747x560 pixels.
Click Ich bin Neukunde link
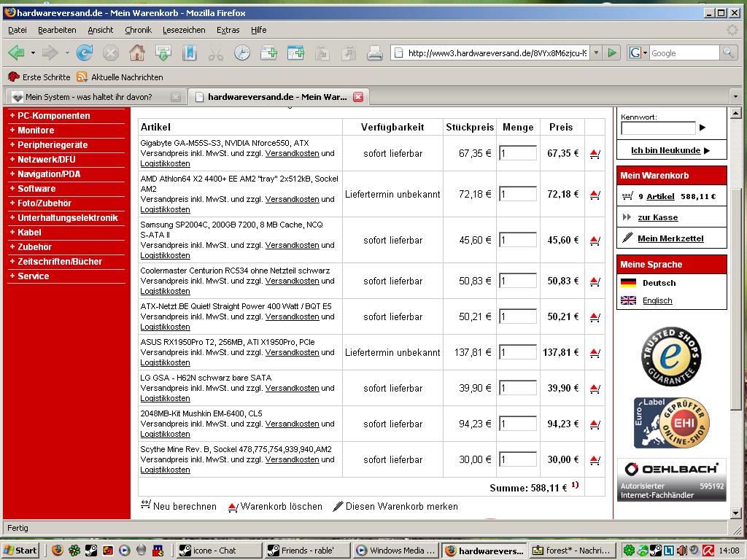click(x=665, y=150)
